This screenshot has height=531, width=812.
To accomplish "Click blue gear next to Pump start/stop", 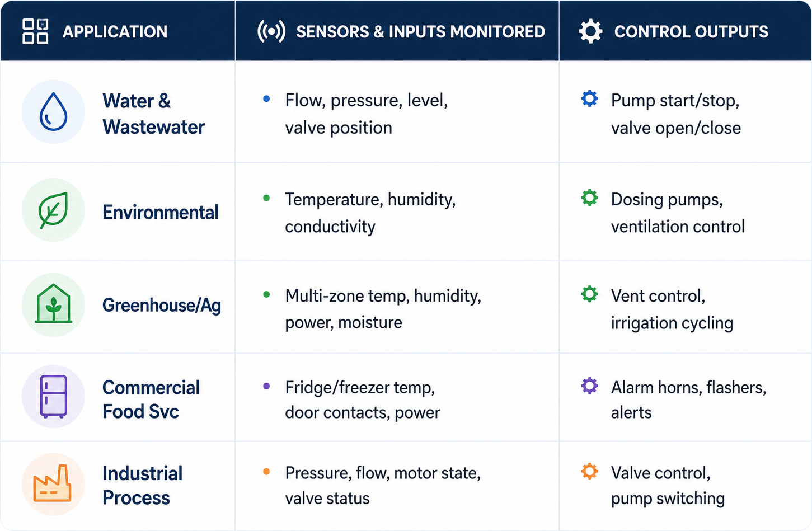I will (589, 99).
